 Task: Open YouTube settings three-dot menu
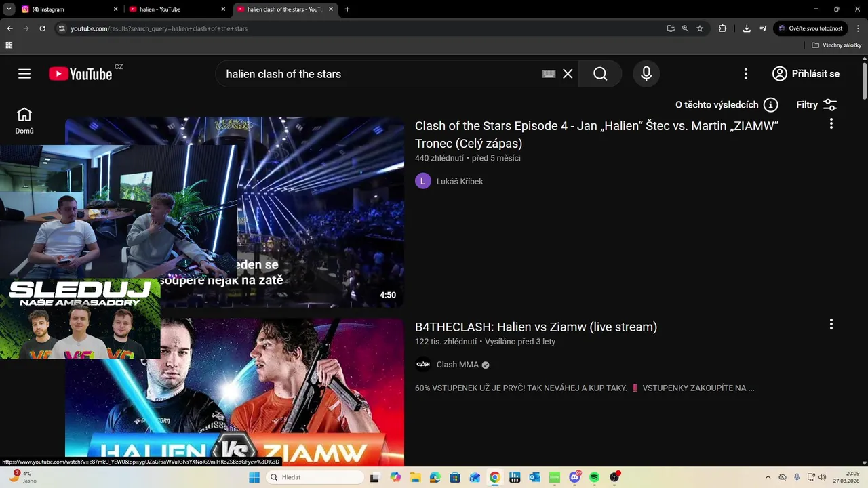(745, 74)
